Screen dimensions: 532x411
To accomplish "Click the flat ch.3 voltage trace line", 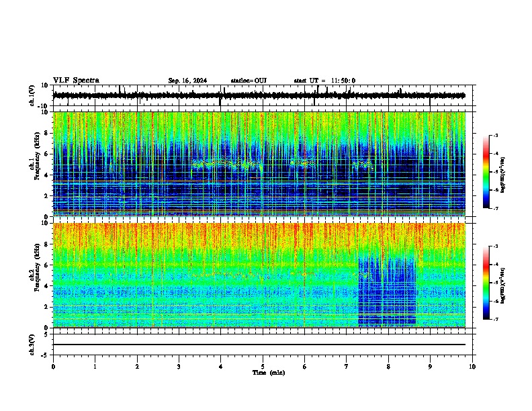I will [x=259, y=345].
